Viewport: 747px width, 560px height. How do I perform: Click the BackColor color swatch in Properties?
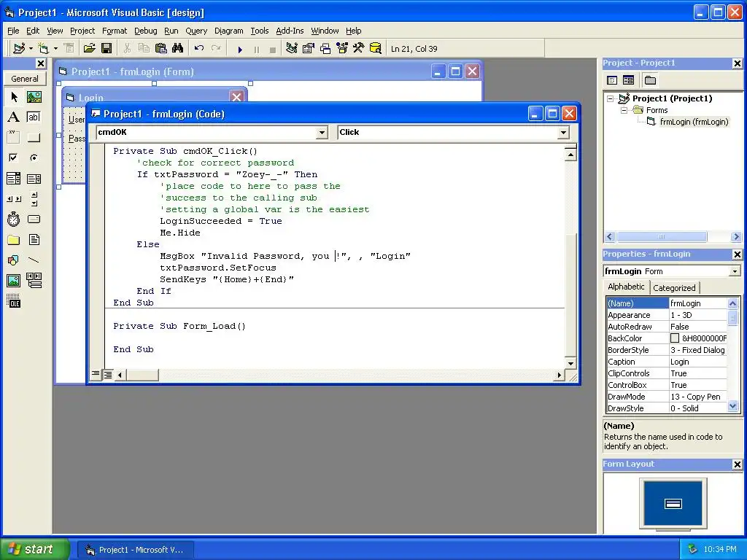(675, 338)
